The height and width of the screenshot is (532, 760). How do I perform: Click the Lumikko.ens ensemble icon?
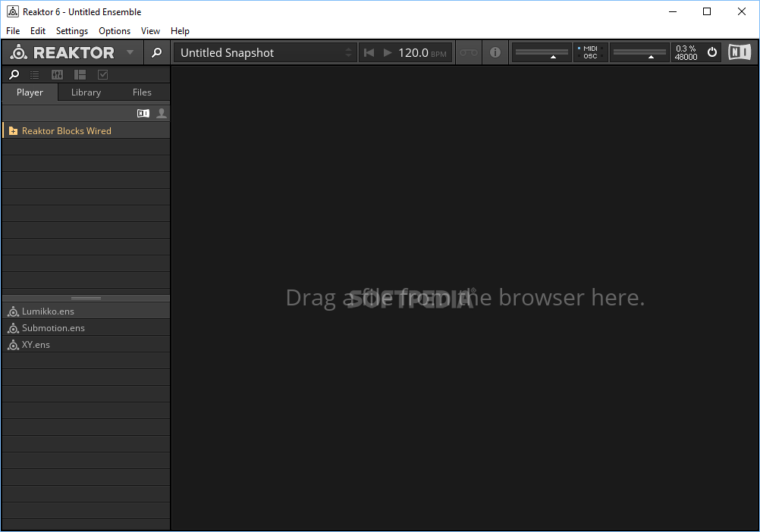(x=13, y=311)
